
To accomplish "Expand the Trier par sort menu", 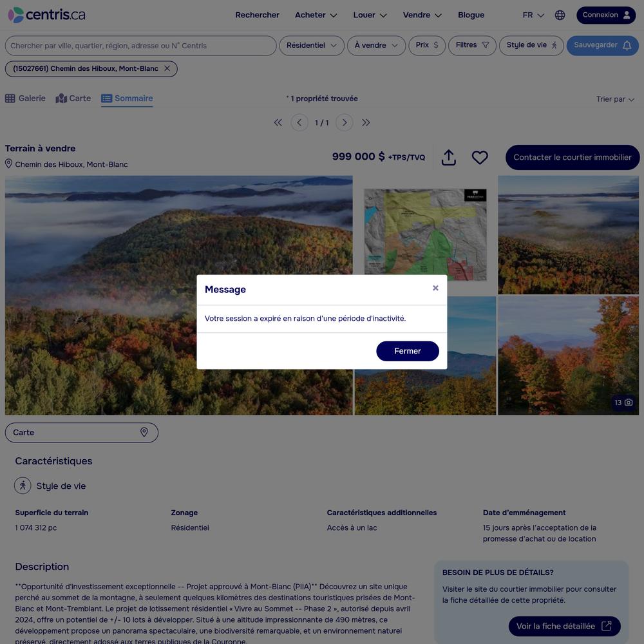I will pos(615,99).
